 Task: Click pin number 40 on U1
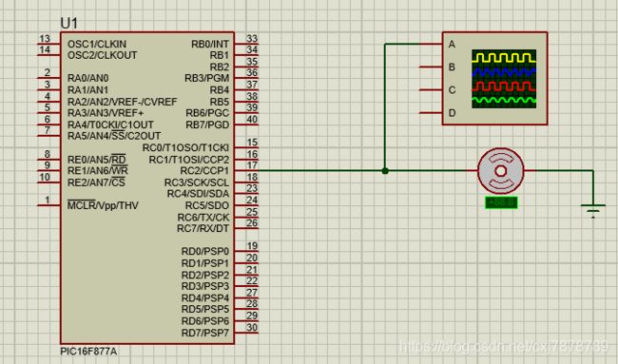point(252,119)
